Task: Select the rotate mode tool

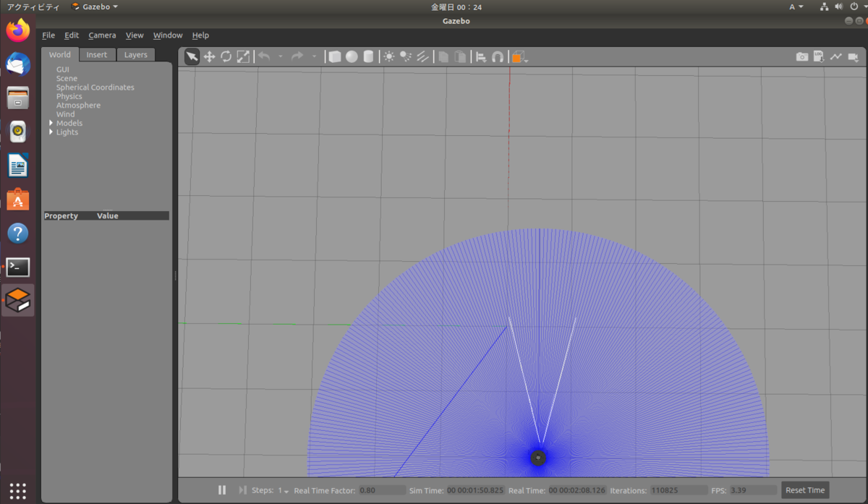Action: (226, 56)
